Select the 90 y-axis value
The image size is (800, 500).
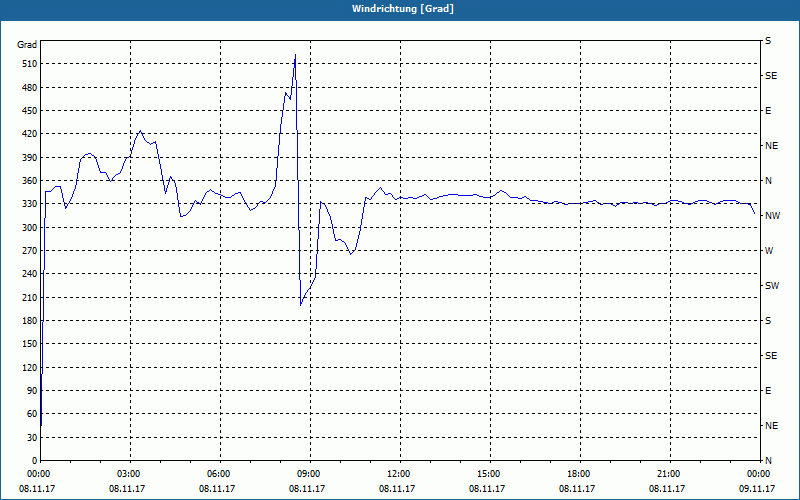coord(33,391)
